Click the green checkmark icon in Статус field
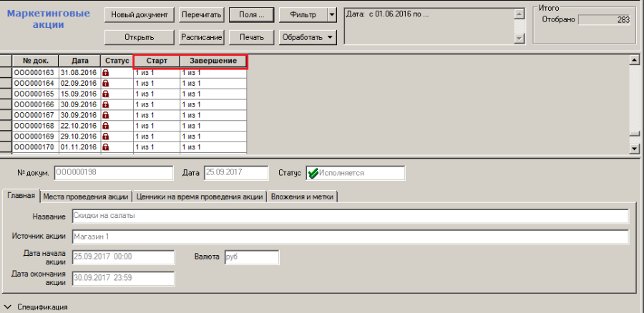 pyautogui.click(x=313, y=173)
